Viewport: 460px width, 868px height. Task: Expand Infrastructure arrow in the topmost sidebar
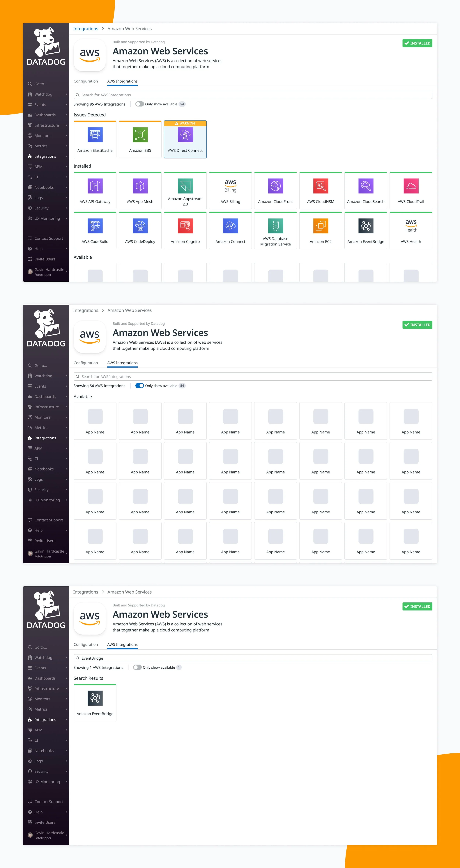[66, 125]
